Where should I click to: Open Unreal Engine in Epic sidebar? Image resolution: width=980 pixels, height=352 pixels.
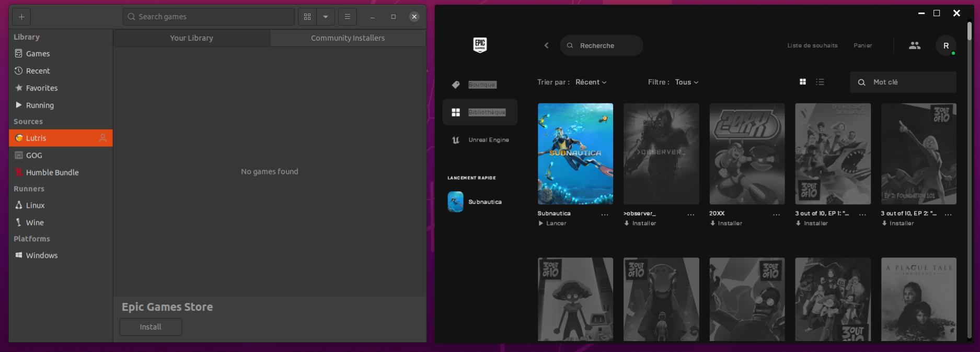click(480, 140)
